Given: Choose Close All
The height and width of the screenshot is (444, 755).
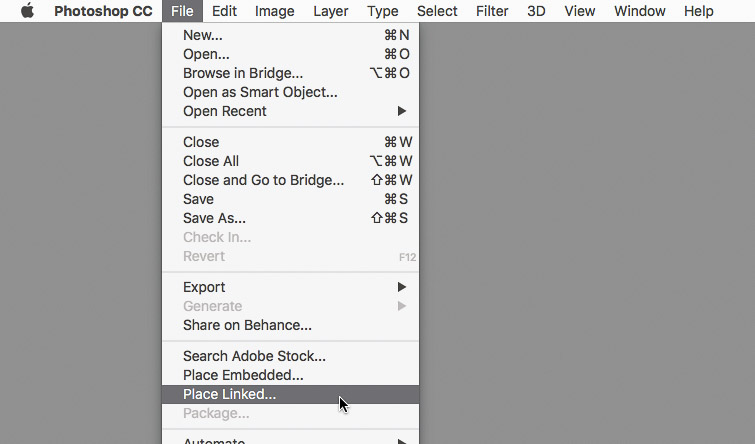Looking at the screenshot, I should (x=291, y=161).
